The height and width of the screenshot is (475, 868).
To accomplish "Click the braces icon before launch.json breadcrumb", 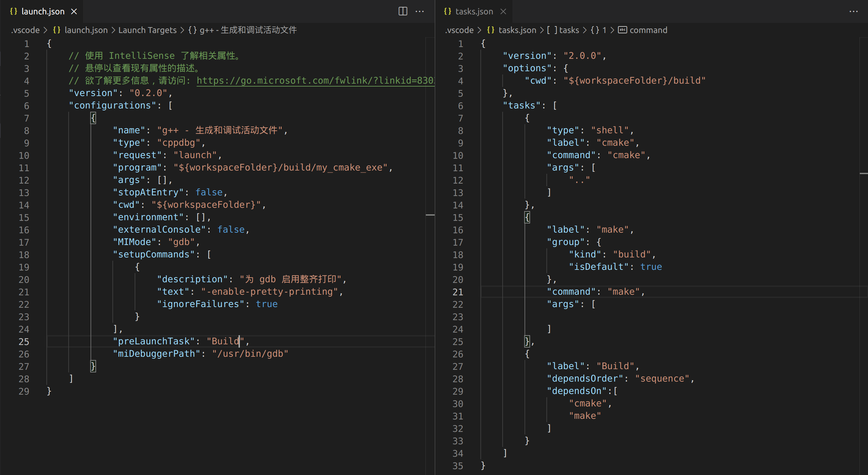I will point(57,30).
